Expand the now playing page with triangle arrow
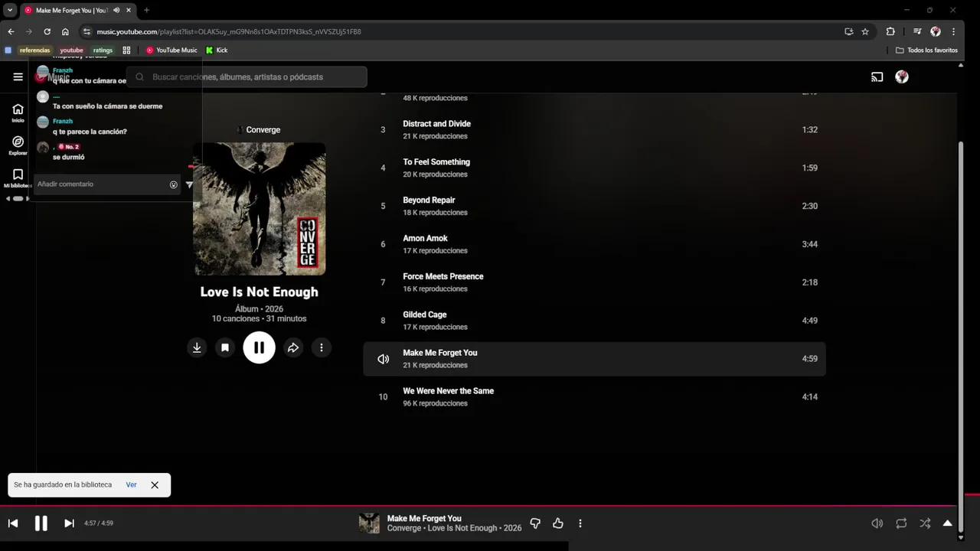Image resolution: width=980 pixels, height=551 pixels. coord(948,523)
